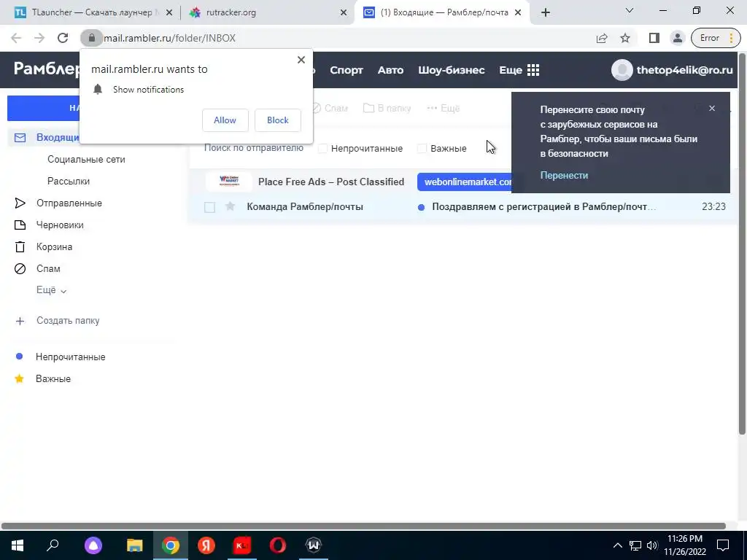Open Шоу-бизнес in Rambler menu
The image size is (747, 560).
(x=451, y=70)
